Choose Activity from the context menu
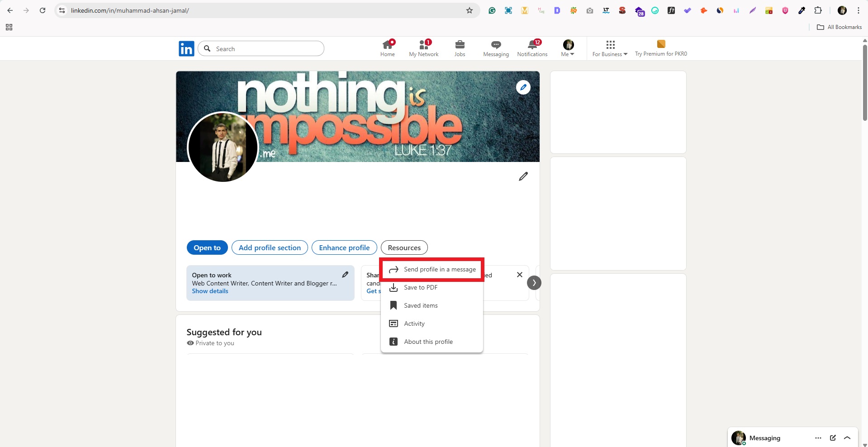868x447 pixels. tap(414, 323)
